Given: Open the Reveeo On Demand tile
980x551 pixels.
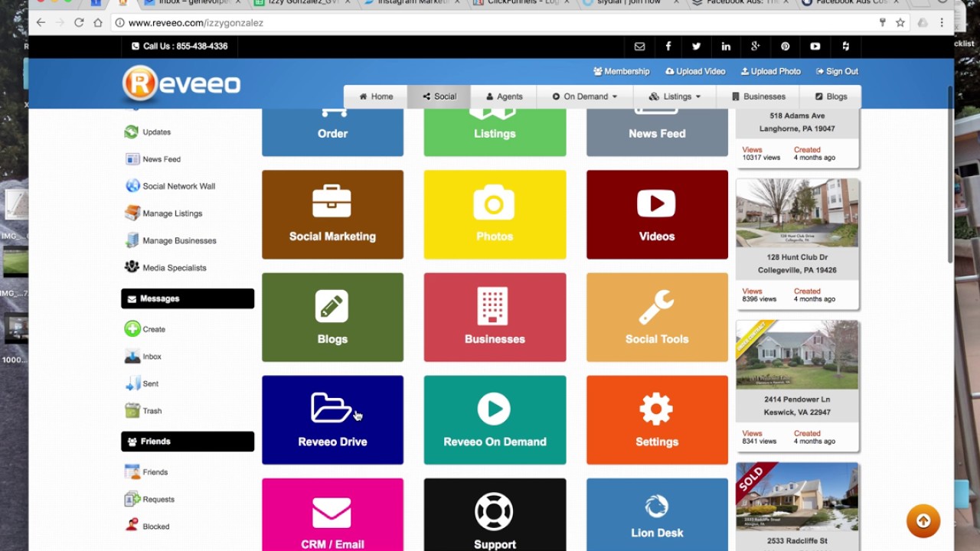Looking at the screenshot, I should click(495, 419).
